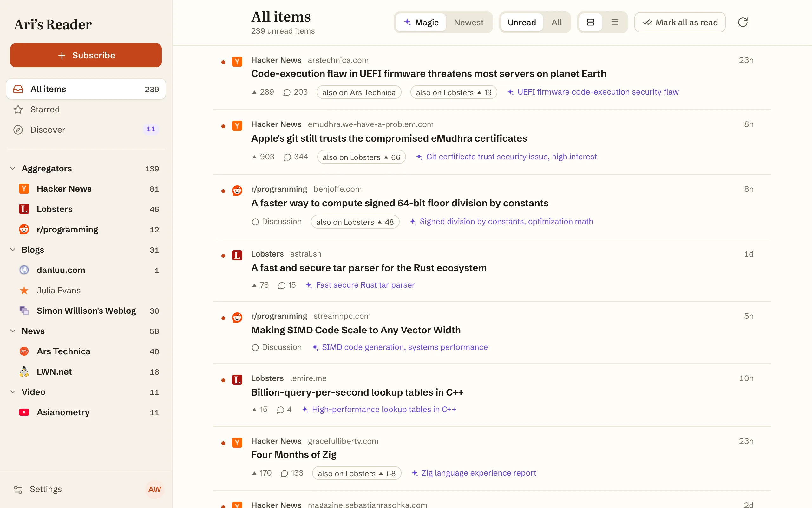This screenshot has width=812, height=508.
Task: Select Magic sorting mode
Action: (x=421, y=23)
